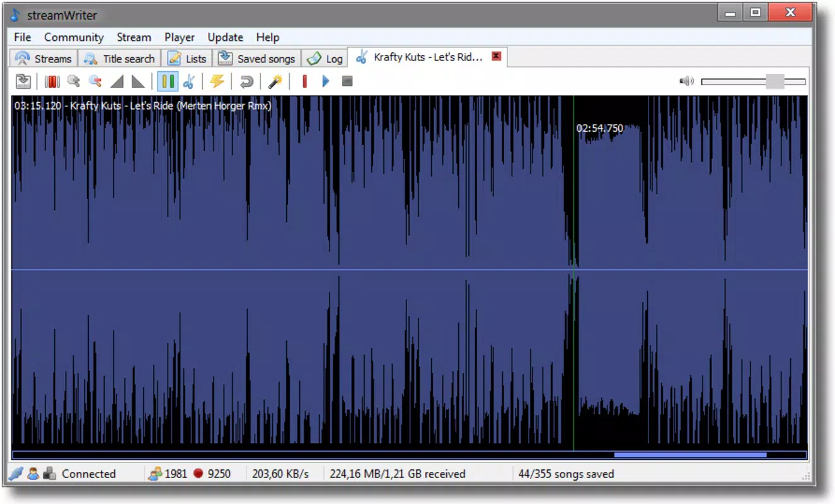
Task: Close the Krafty Kuts tab with red X
Action: (497, 56)
